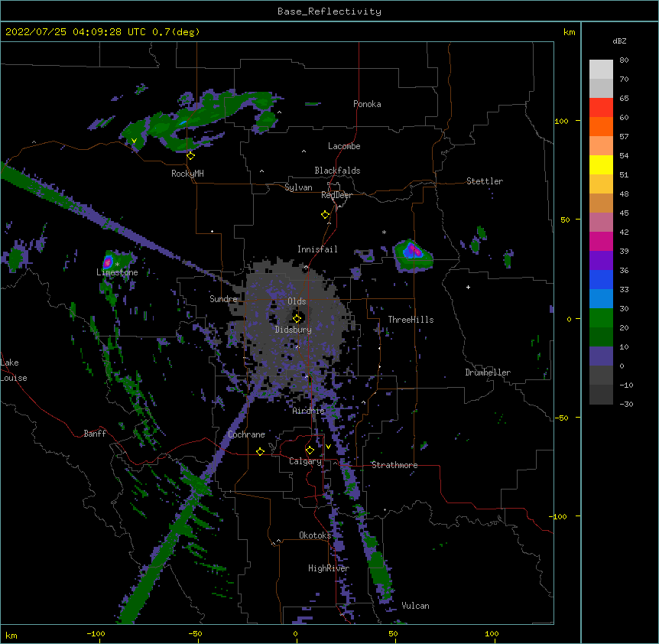Select the Sundre town label
Screen dimensions: 659x644
[223, 299]
